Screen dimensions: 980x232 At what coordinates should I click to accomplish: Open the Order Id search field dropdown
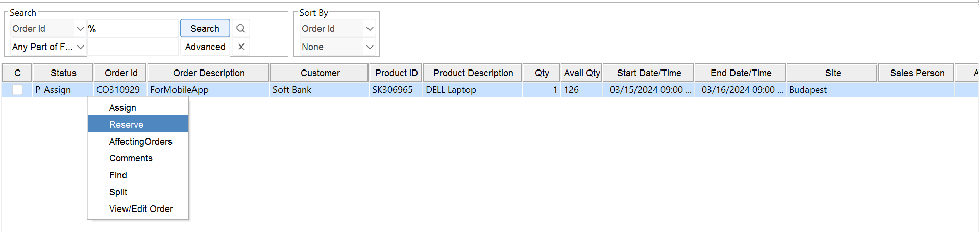(x=80, y=29)
